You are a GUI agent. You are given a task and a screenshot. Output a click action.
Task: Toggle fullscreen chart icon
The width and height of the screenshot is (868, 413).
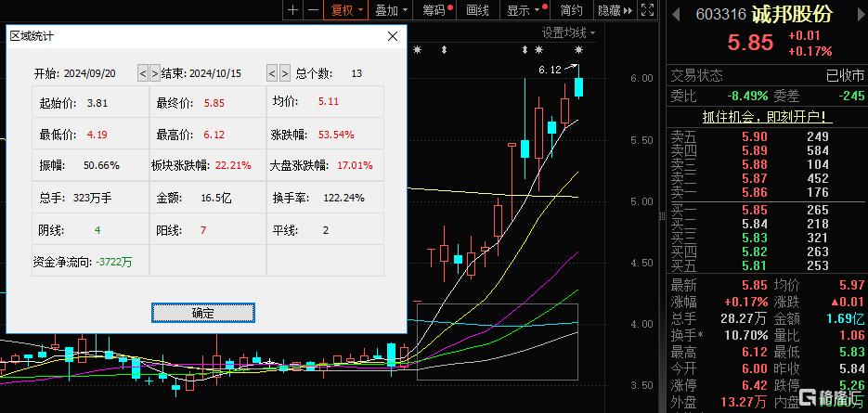[647, 10]
